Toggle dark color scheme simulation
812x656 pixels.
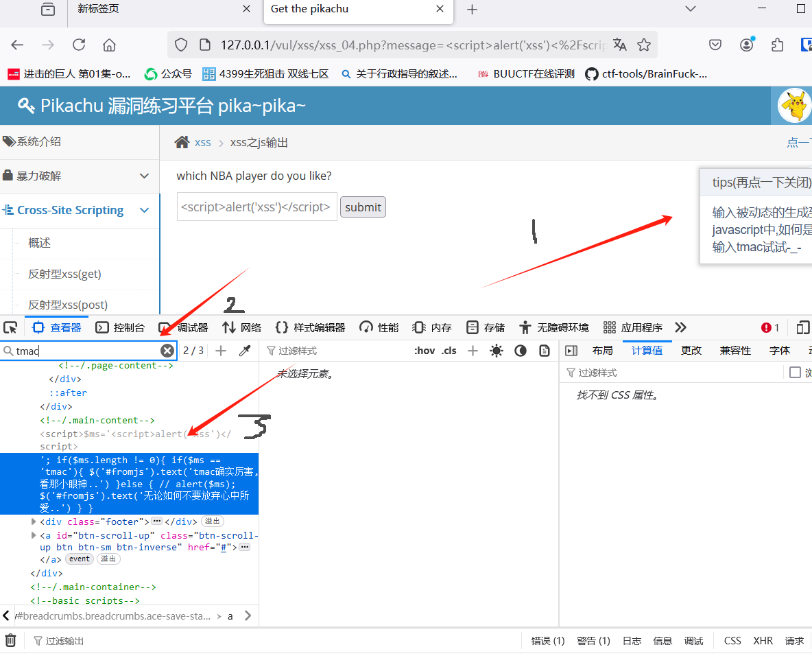(x=521, y=351)
